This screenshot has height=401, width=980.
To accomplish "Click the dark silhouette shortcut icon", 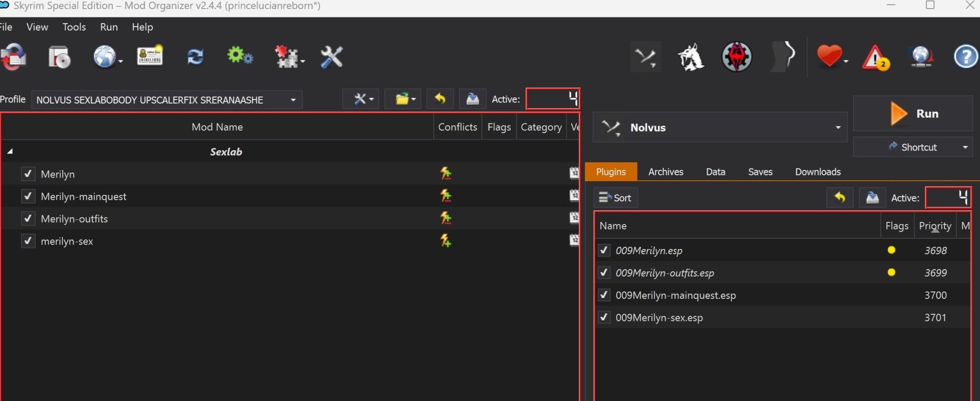I will 783,57.
